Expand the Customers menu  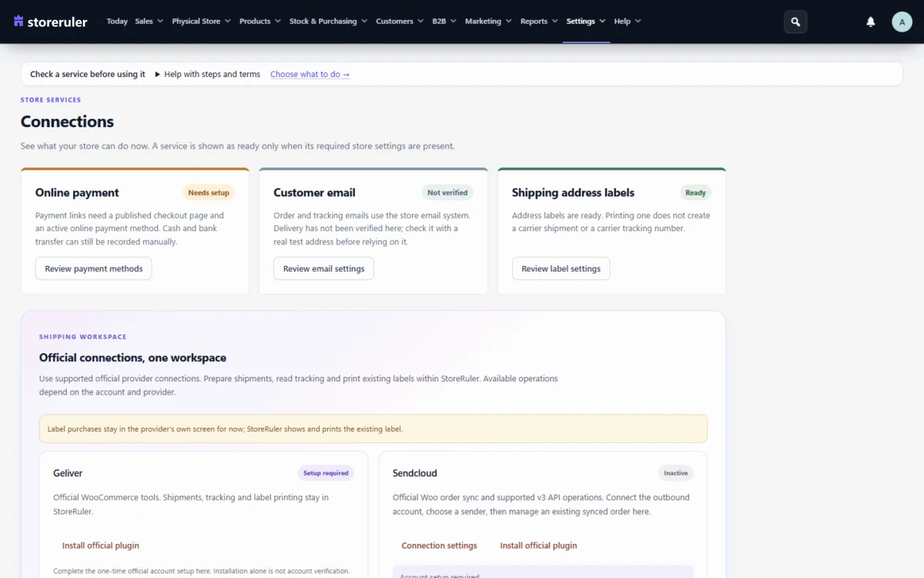coord(400,22)
